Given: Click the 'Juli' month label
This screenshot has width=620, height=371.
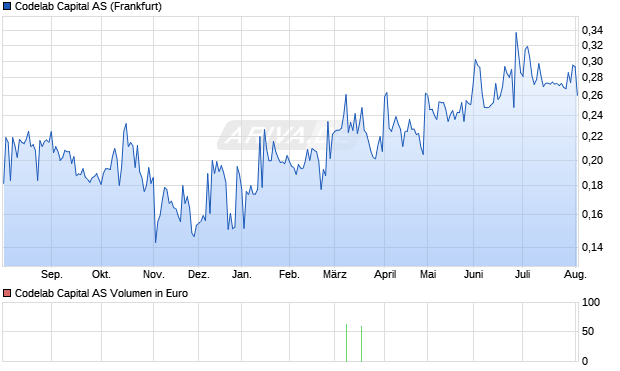Looking at the screenshot, I should (522, 274).
